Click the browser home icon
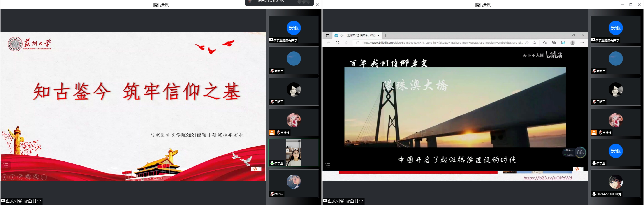The image size is (644, 205). tap(347, 43)
